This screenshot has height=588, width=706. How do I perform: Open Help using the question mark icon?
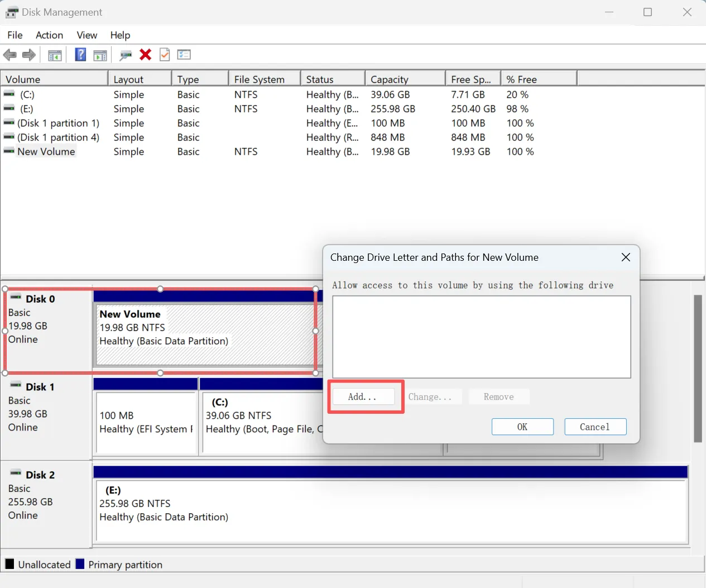(x=80, y=54)
